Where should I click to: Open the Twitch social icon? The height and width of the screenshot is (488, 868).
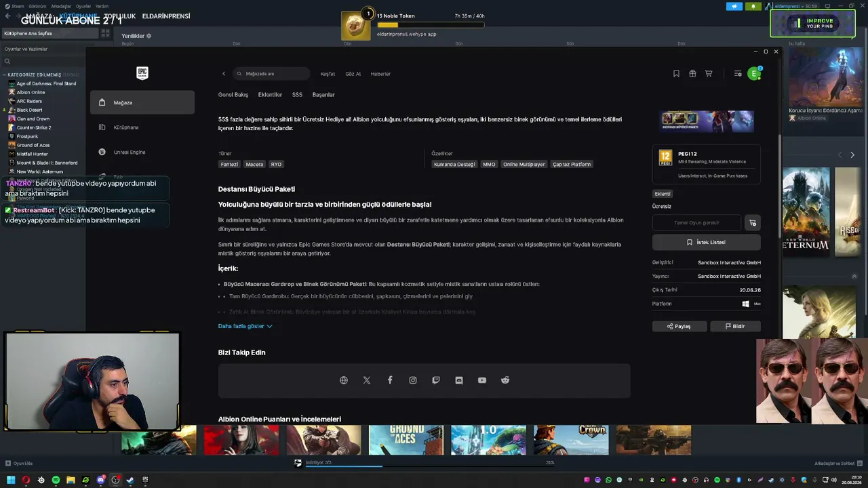click(436, 380)
